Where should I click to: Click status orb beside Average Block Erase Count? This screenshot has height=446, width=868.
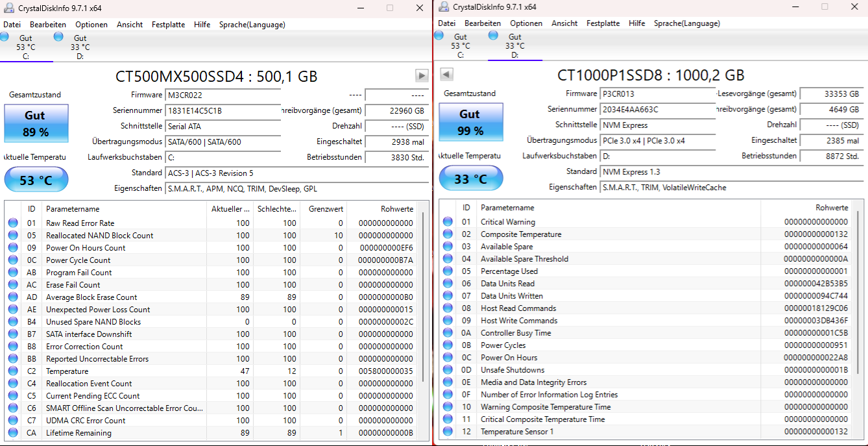click(x=13, y=297)
